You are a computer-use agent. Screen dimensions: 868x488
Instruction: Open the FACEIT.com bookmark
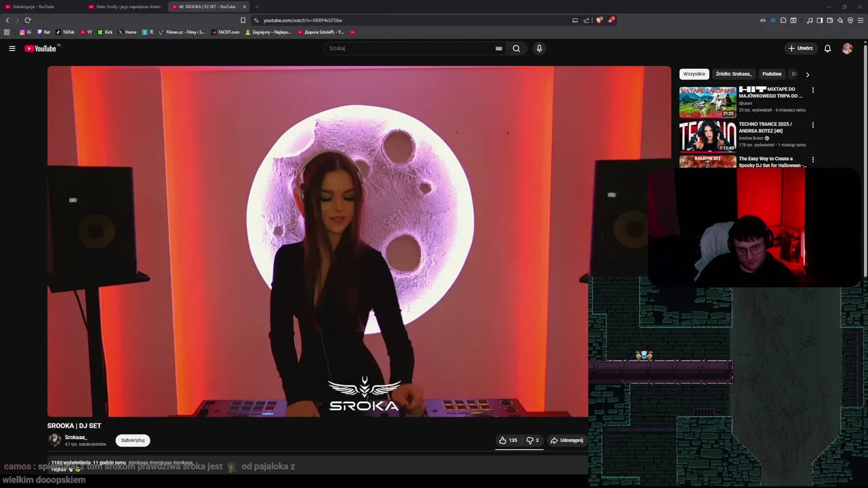coord(225,32)
